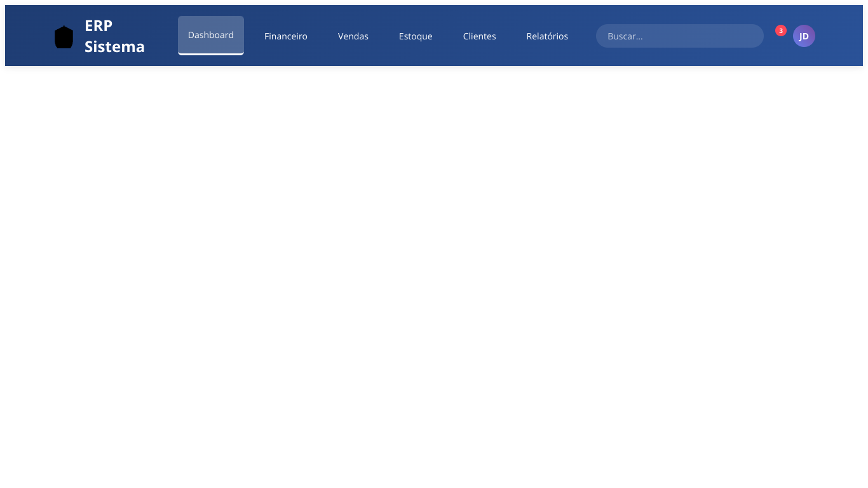Click the Buscar... placeholder text
The image size is (868, 488).
pyautogui.click(x=625, y=36)
